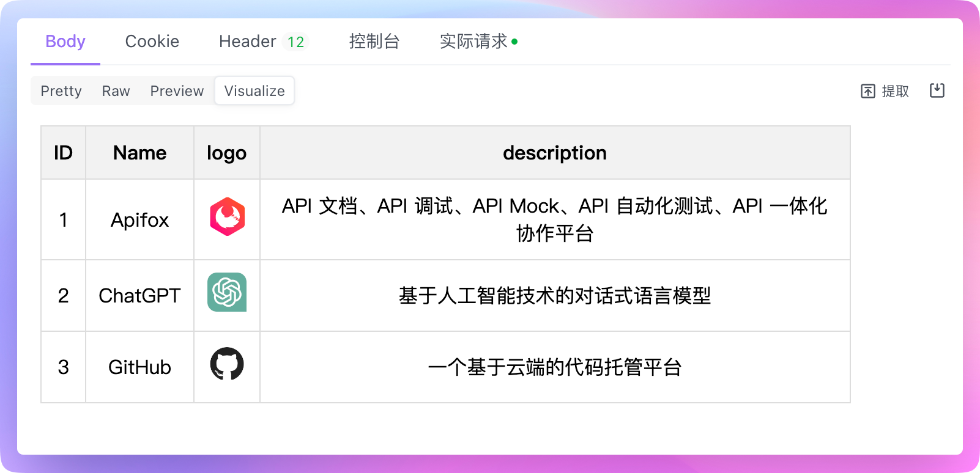The width and height of the screenshot is (980, 473).
Task: Open the Header tab
Action: 247,42
